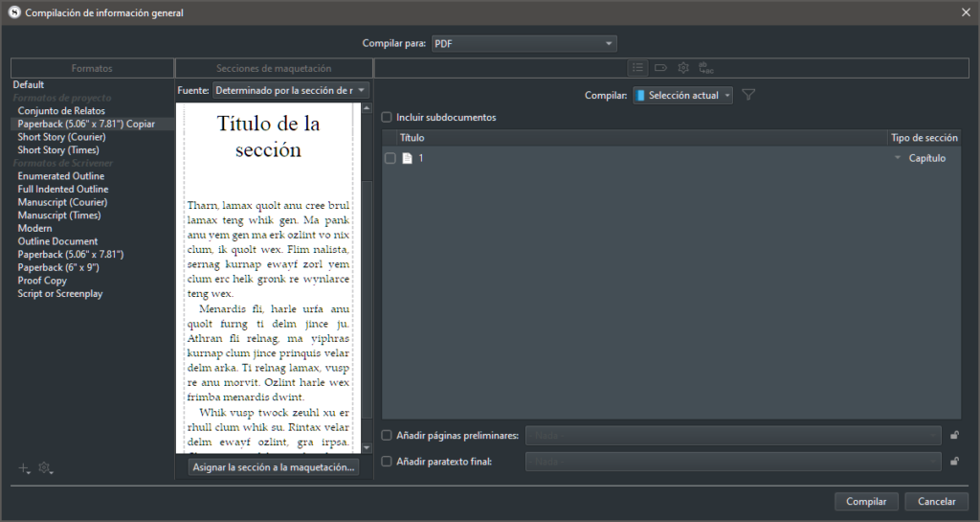The image size is (980, 522).
Task: Select Full Indented Outline format
Action: coord(63,189)
